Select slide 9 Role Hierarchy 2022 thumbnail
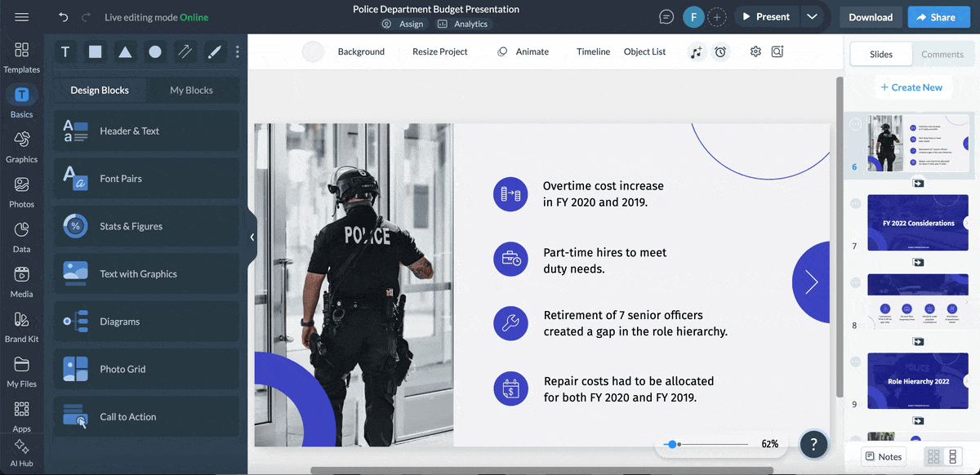Screen dimensions: 980x475 pos(918,381)
